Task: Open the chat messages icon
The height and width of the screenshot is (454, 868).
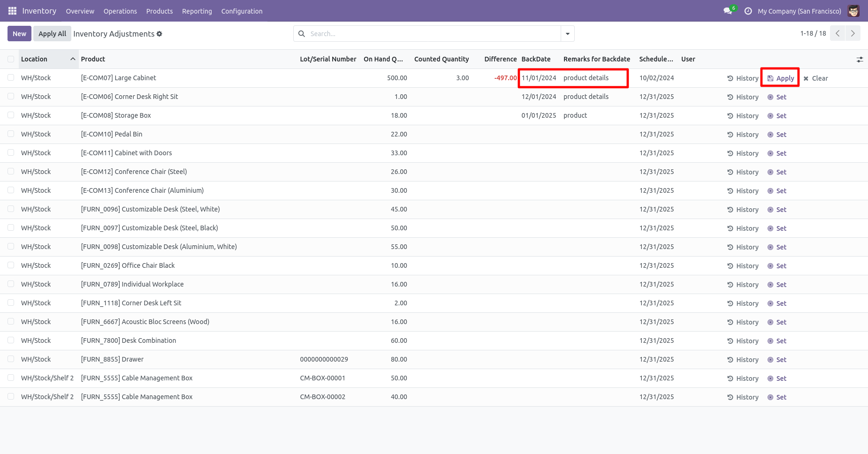Action: tap(728, 11)
